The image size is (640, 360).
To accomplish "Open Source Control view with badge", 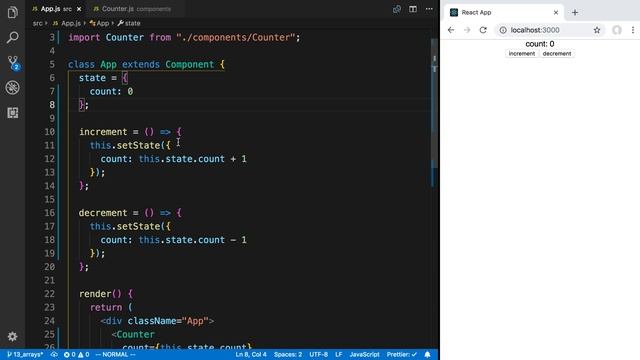I will (13, 63).
